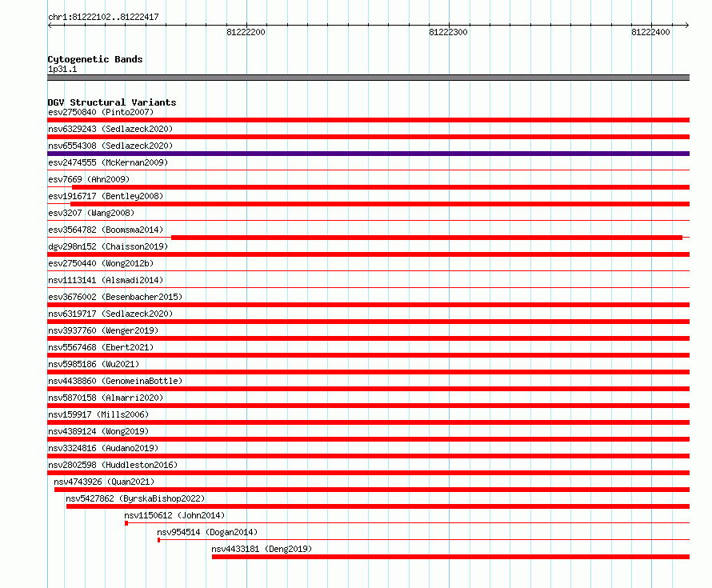Open nsv954514 (Dogan2014) label
The image size is (712, 588).
[x=207, y=532]
